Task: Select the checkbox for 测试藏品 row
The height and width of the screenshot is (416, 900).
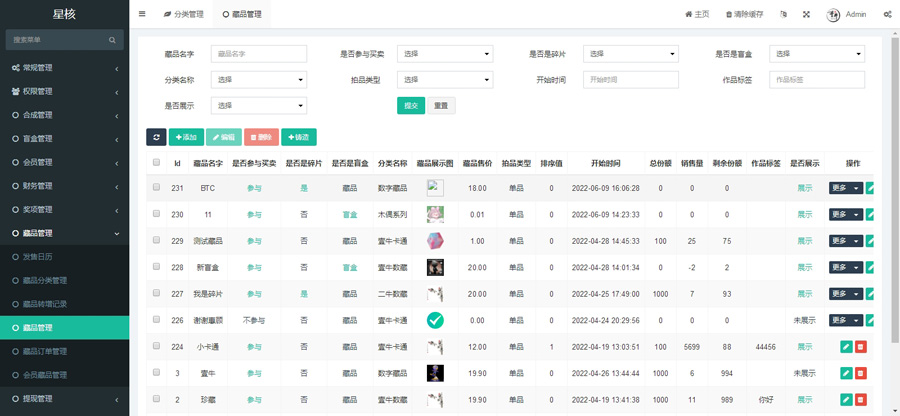Action: (156, 241)
